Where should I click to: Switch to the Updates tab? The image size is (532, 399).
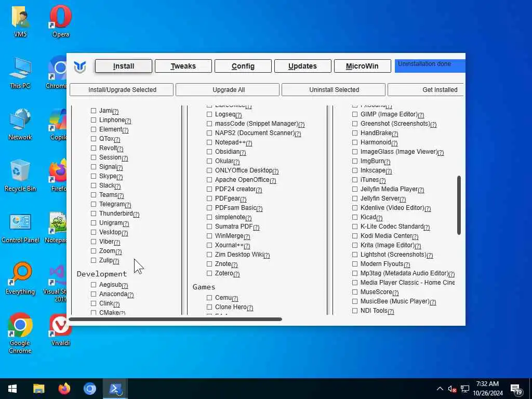point(303,66)
